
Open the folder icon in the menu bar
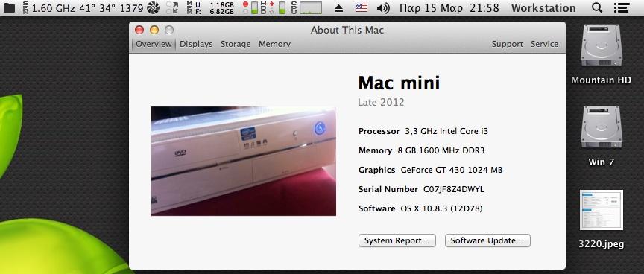pos(9,7)
